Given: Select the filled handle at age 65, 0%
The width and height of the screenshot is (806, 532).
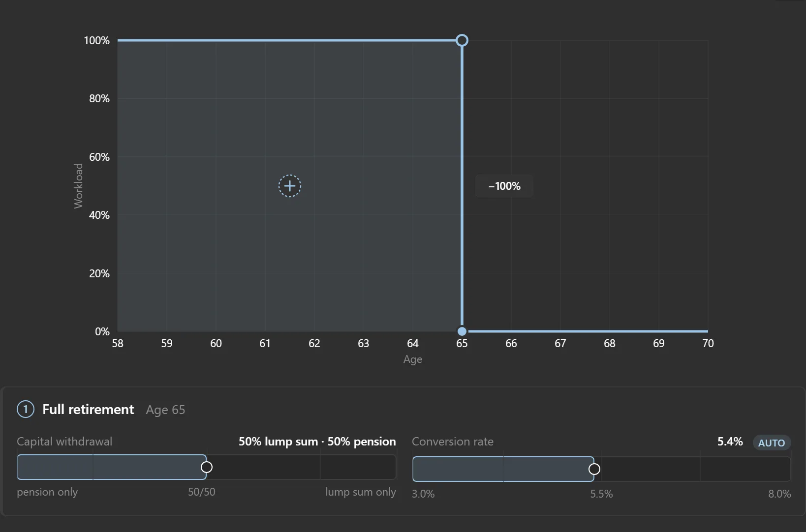Looking at the screenshot, I should coord(462,331).
